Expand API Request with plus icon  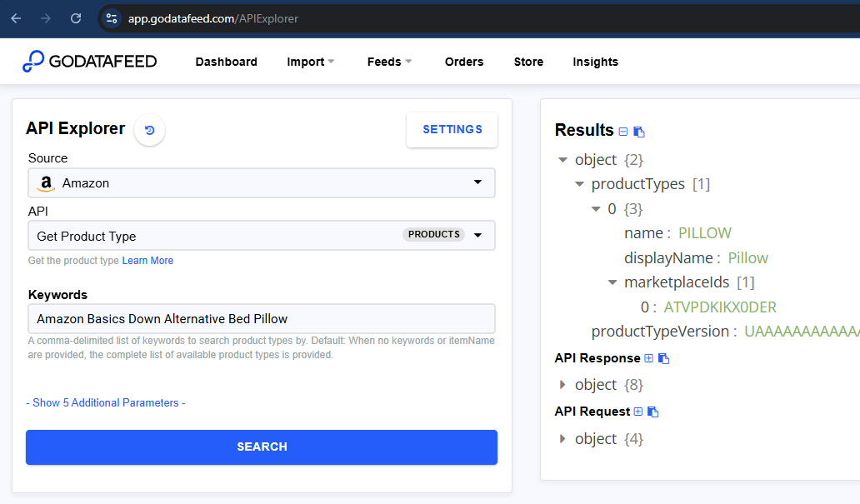click(x=637, y=412)
